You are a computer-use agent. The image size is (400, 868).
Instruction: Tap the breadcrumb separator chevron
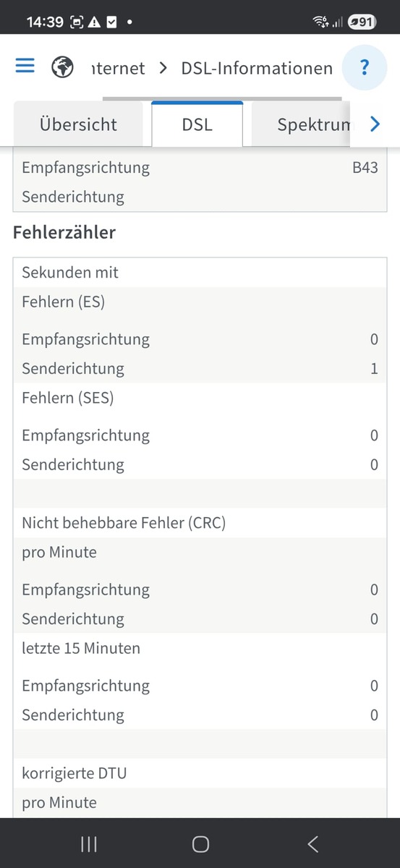163,68
